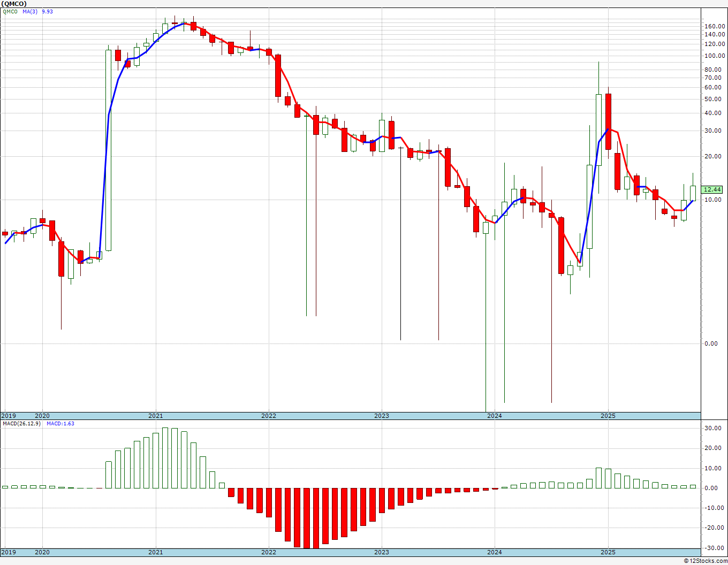
Task: Select 2025 on the MACD panel time axis
Action: [608, 552]
